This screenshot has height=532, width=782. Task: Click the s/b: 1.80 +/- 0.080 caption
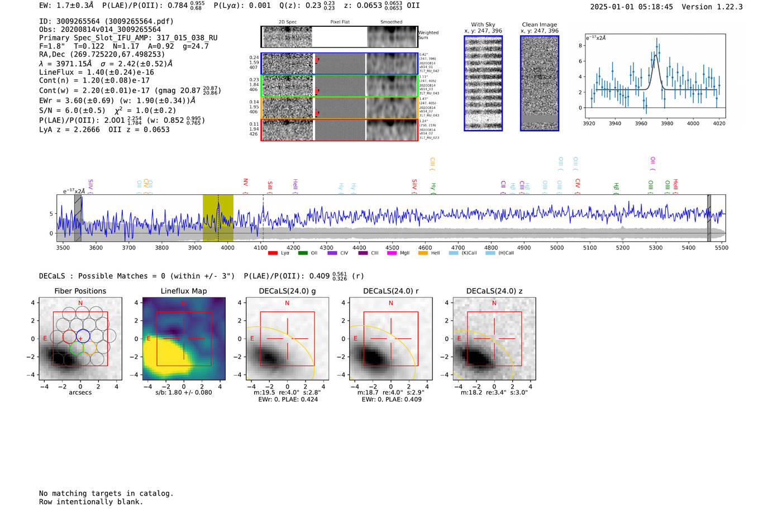click(x=184, y=392)
